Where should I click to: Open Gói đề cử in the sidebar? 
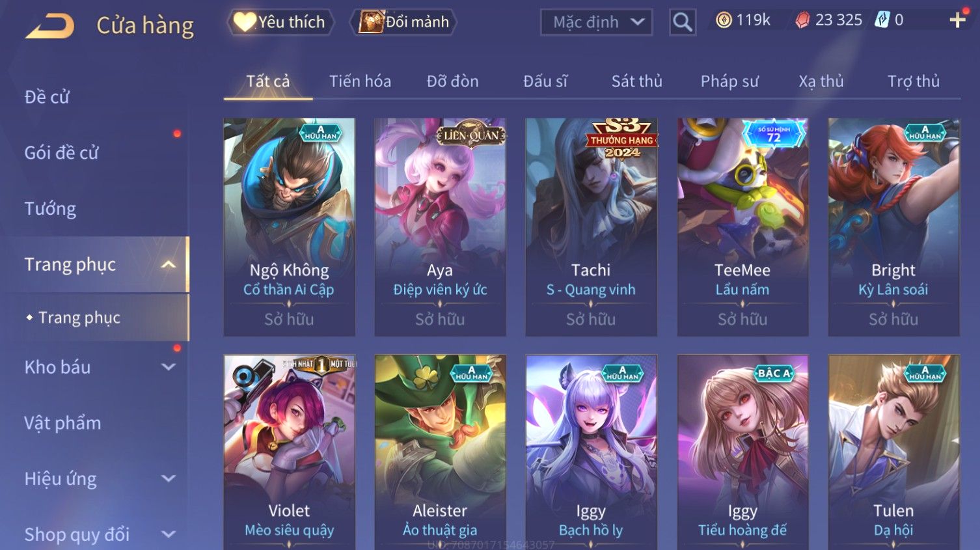[x=61, y=153]
